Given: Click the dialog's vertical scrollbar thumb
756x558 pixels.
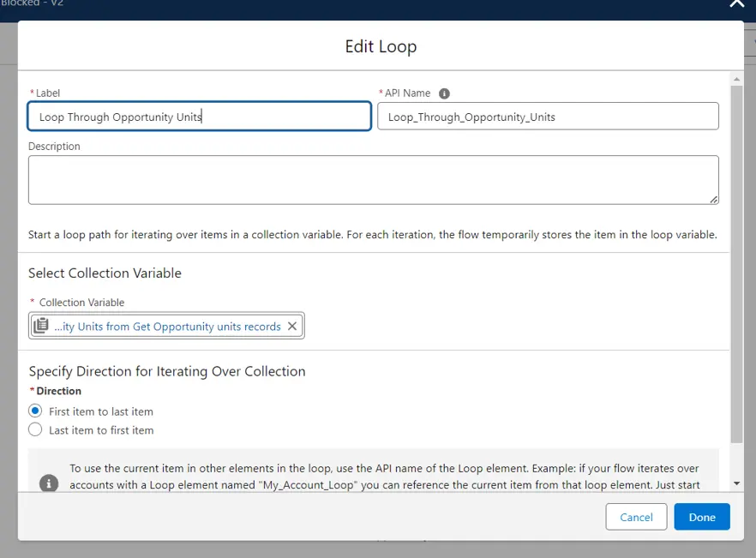Looking at the screenshot, I should click(x=736, y=257).
